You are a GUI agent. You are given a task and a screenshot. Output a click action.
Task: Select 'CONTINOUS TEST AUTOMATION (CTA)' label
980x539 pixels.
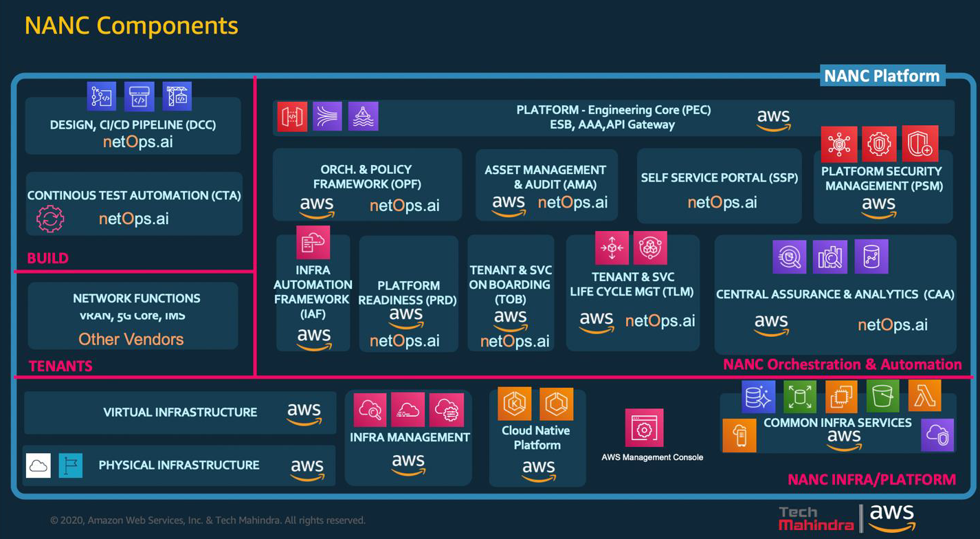pyautogui.click(x=134, y=195)
